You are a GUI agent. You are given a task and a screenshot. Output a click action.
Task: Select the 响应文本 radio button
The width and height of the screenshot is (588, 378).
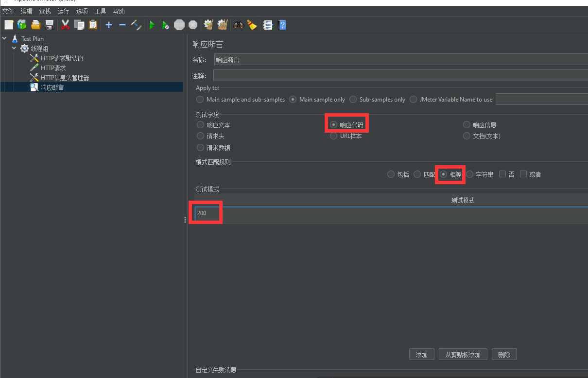[201, 125]
